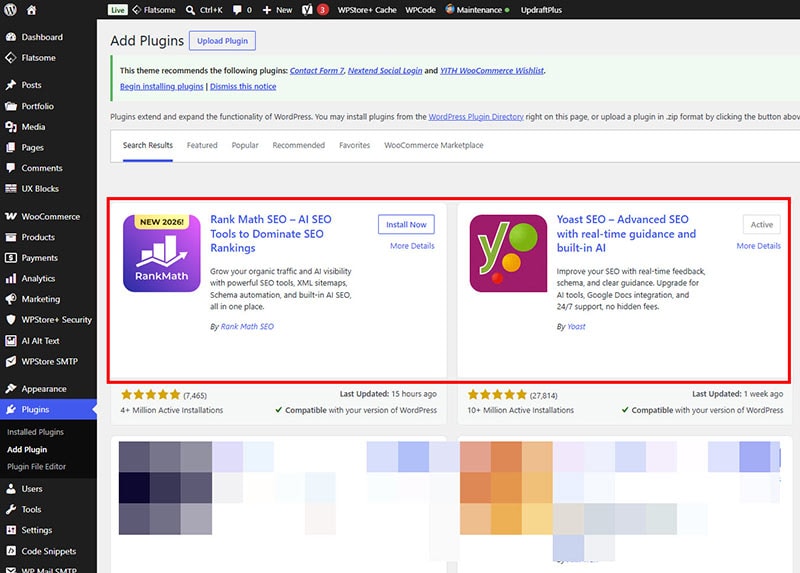Click the Live status badge
The width and height of the screenshot is (800, 573).
click(x=117, y=10)
